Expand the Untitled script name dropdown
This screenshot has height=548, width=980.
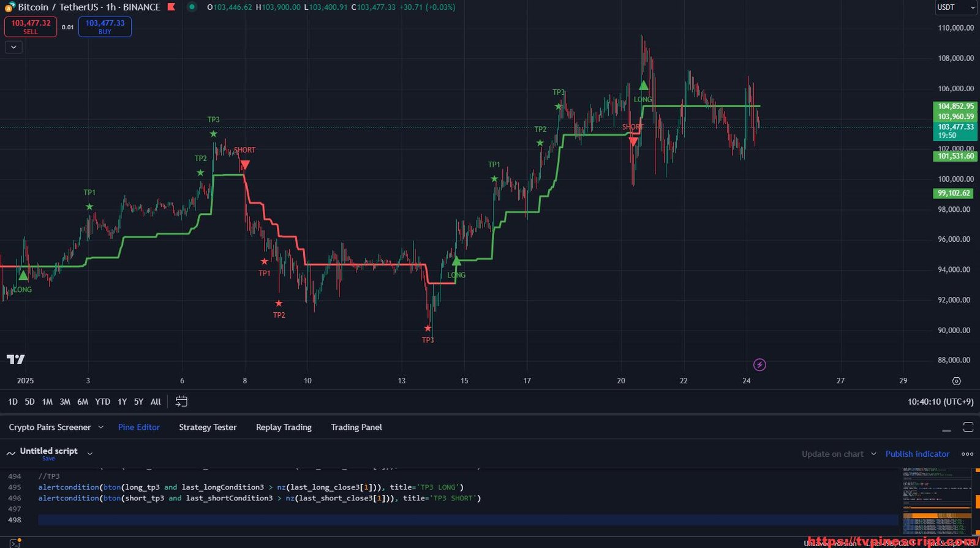click(x=90, y=454)
